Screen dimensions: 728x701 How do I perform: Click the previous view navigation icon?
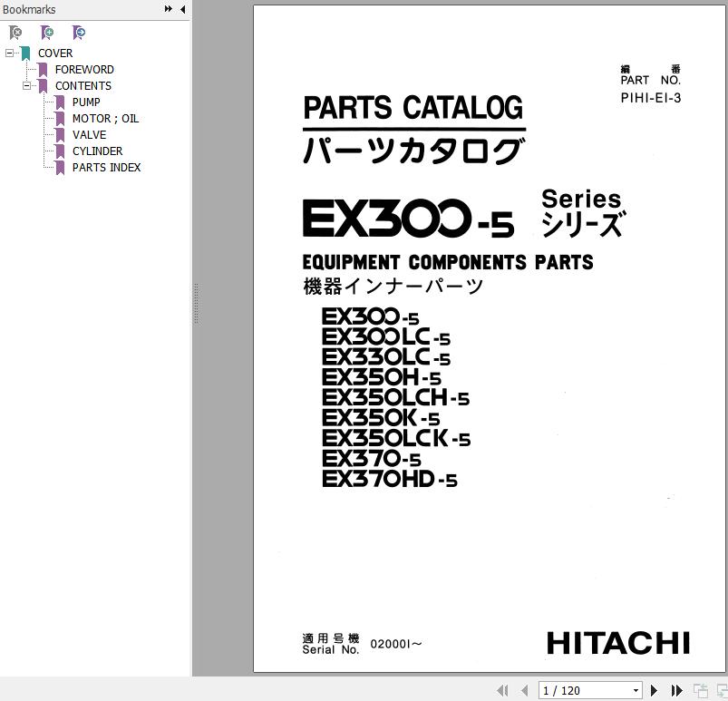[x=700, y=691]
